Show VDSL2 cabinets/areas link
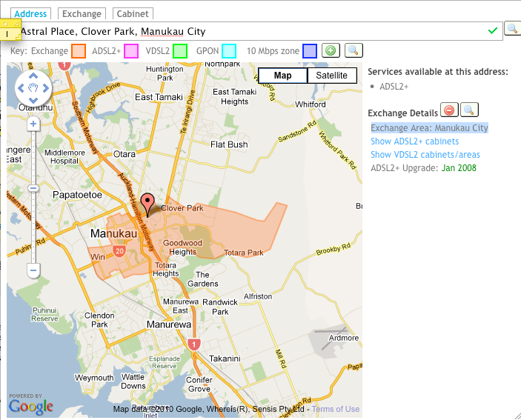521x420 pixels. pyautogui.click(x=425, y=155)
